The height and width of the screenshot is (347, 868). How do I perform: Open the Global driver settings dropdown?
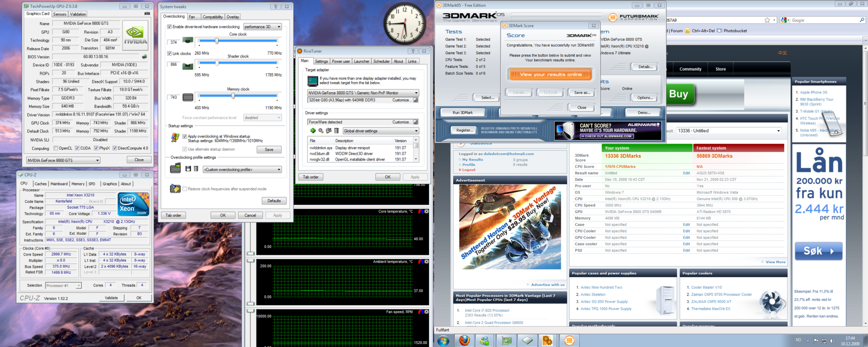[x=381, y=131]
